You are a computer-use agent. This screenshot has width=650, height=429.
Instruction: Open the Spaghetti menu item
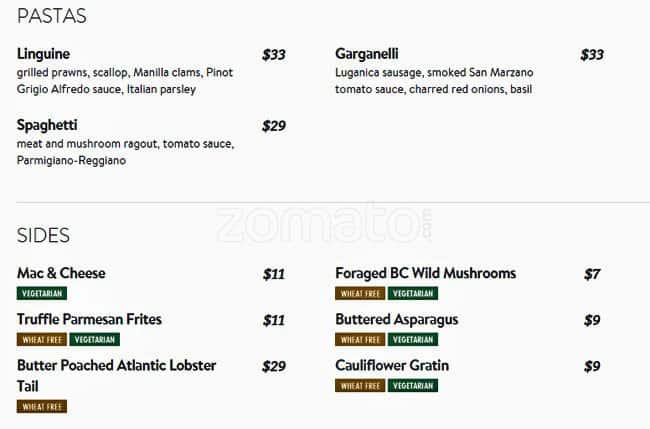click(46, 125)
